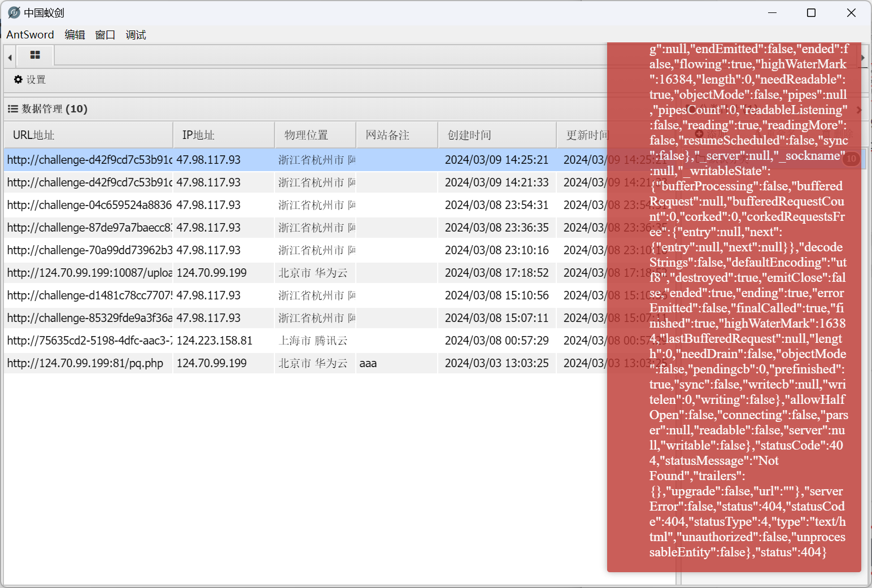Screen dimensions: 872x588
Task: Click the settings gear icon
Action: 18,80
